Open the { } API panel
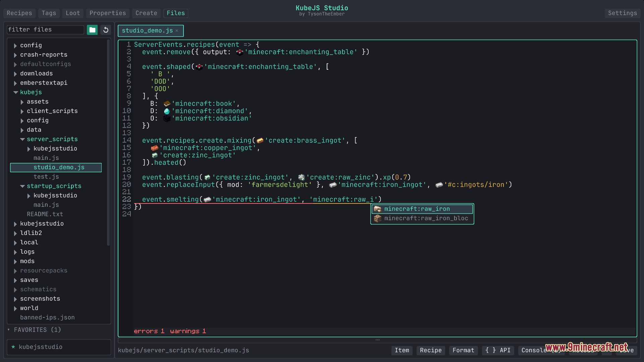 click(x=498, y=350)
